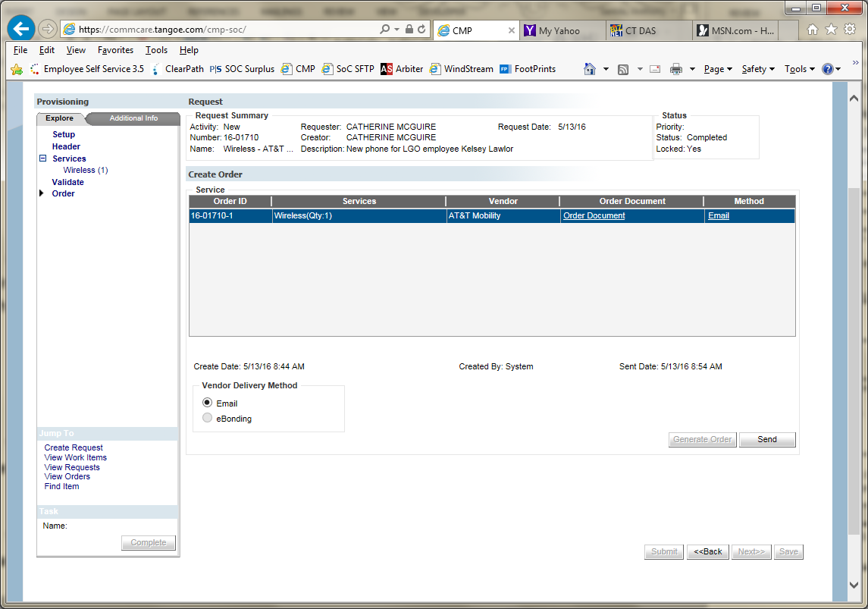Select the Email delivery method radio button
The height and width of the screenshot is (609, 868).
[x=208, y=403]
